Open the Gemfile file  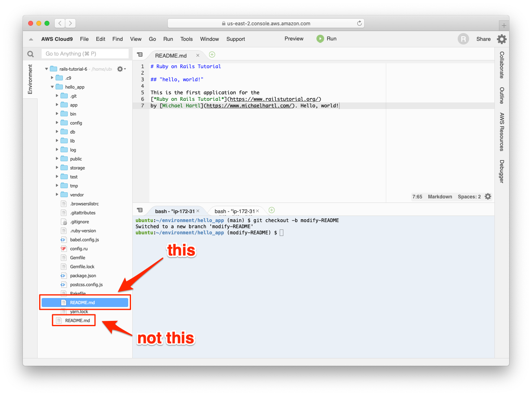tap(78, 258)
